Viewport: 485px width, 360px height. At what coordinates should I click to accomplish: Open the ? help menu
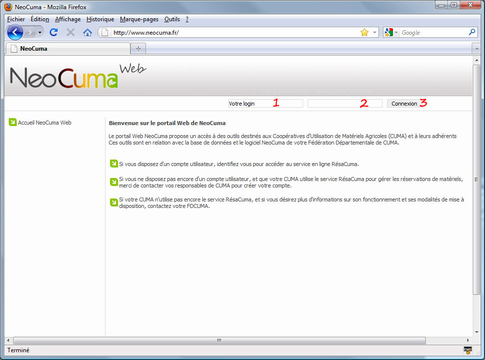pyautogui.click(x=187, y=19)
